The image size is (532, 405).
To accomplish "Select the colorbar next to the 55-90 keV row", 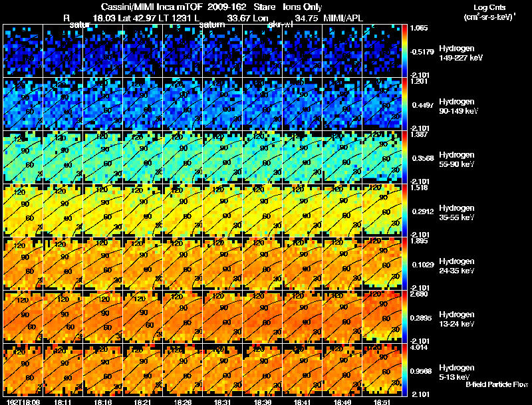I will point(404,158).
